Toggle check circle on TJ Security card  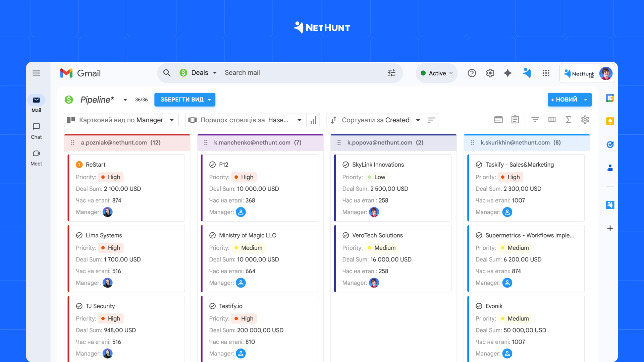pyautogui.click(x=79, y=306)
